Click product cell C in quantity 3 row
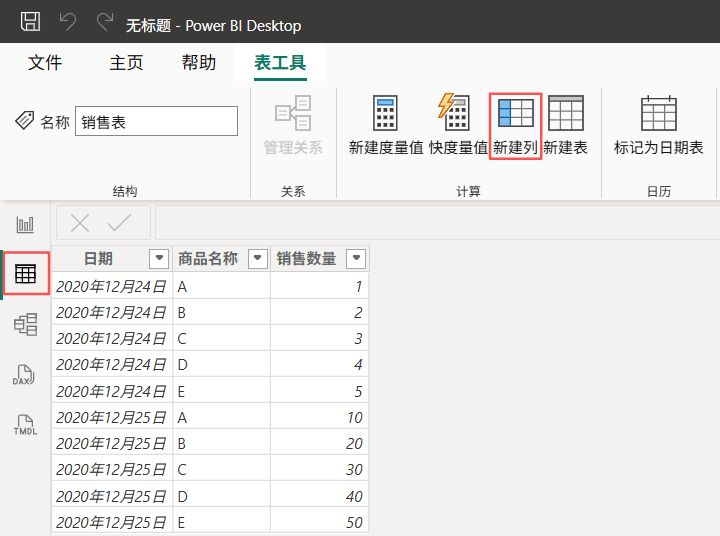 (222, 339)
